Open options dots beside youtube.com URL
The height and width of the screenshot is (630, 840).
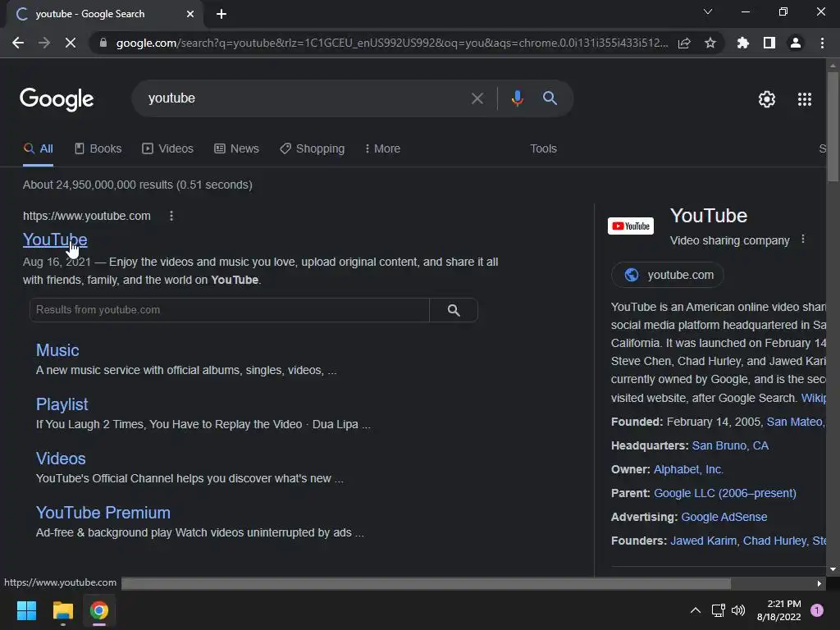(171, 216)
